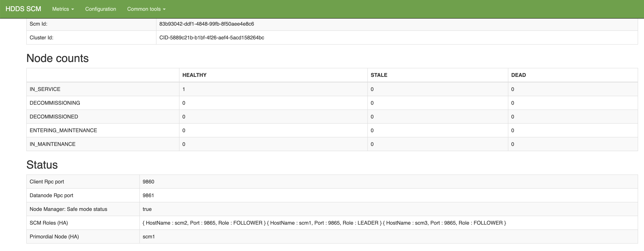This screenshot has width=644, height=251.
Task: Open the Configuration page
Action: [100, 9]
